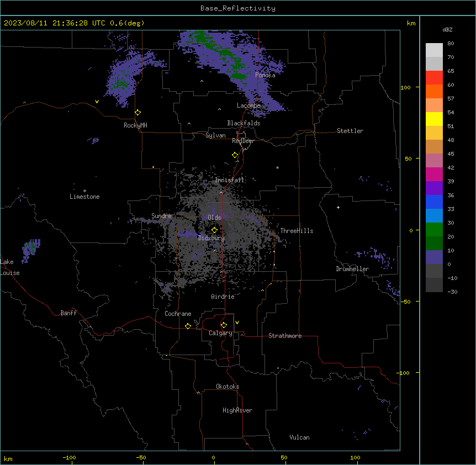This screenshot has width=476, height=465.
Task: Click the red 65 dBZ legend color
Action: click(434, 77)
